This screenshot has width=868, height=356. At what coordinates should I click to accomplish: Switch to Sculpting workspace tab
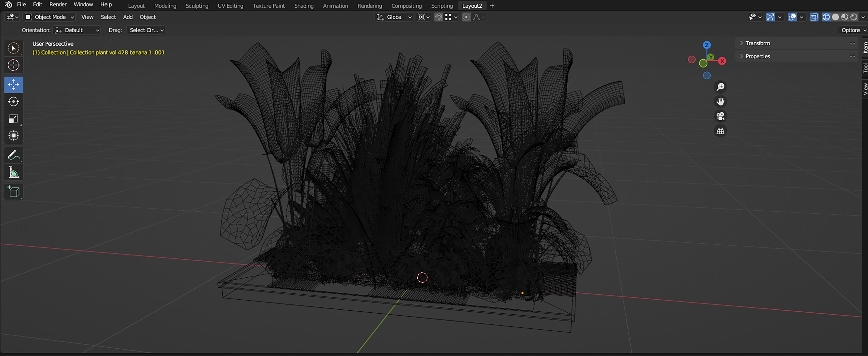coord(197,6)
